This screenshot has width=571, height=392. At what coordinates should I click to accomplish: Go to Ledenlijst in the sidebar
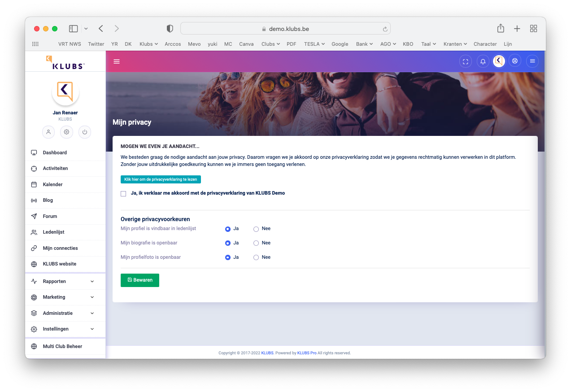(x=53, y=232)
